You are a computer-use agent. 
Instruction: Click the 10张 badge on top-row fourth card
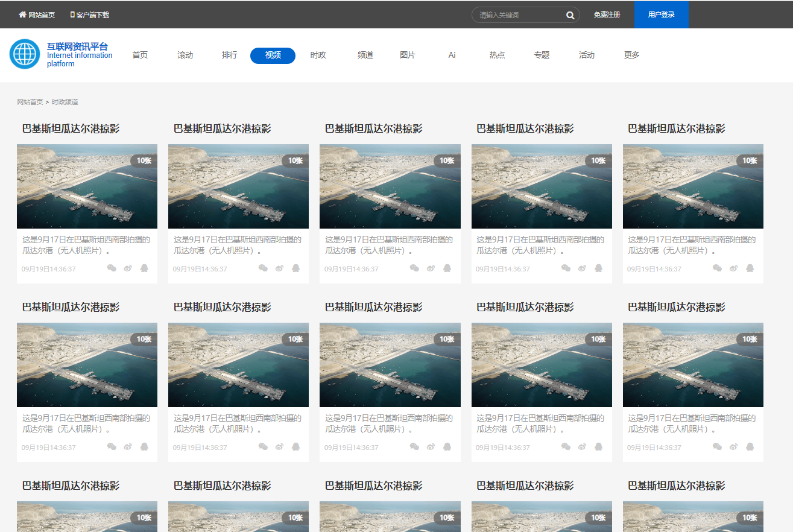coord(598,160)
